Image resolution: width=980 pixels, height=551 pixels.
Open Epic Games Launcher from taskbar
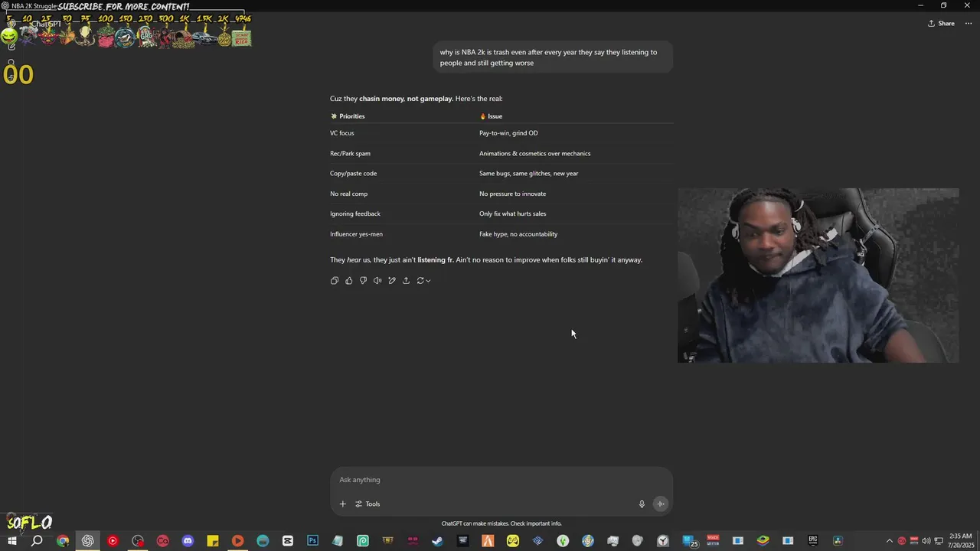813,540
